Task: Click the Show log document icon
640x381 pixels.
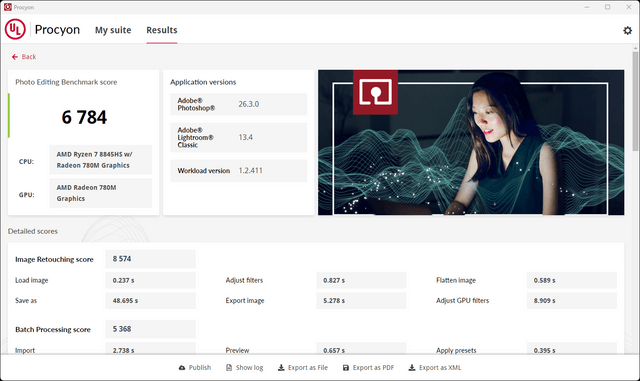Action: click(x=229, y=368)
